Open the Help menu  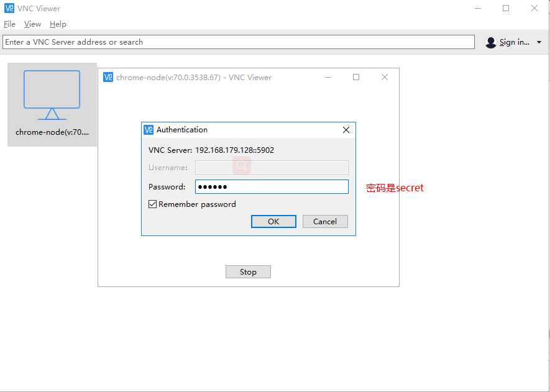(x=58, y=24)
